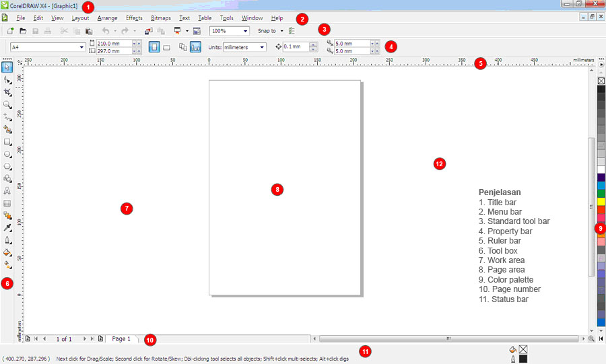Click the Print toolbar icon
606x364 pixels.
pyautogui.click(x=48, y=31)
